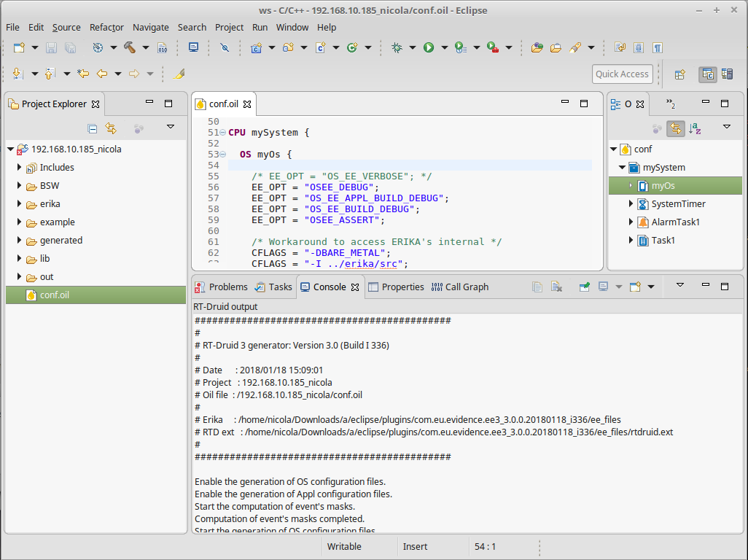Click the yellow highlighter Toggle Mark Occurrences icon
The width and height of the screenshot is (748, 560).
(x=179, y=74)
